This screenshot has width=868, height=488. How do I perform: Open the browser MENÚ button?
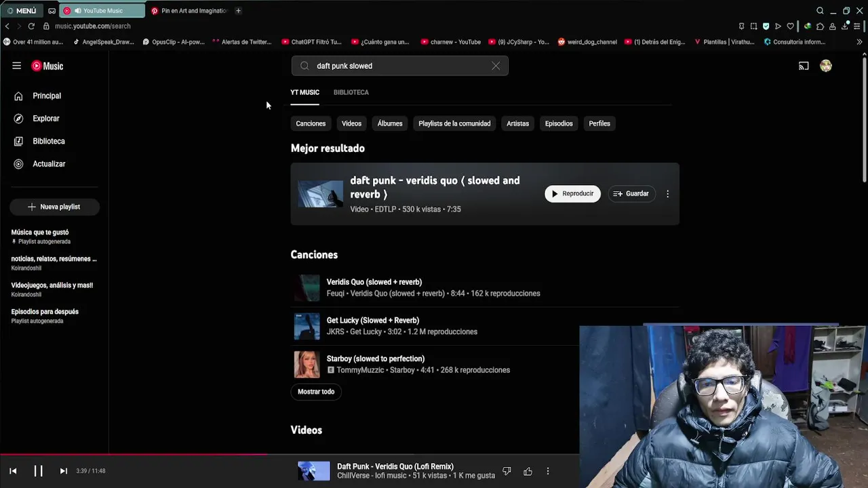click(x=21, y=11)
